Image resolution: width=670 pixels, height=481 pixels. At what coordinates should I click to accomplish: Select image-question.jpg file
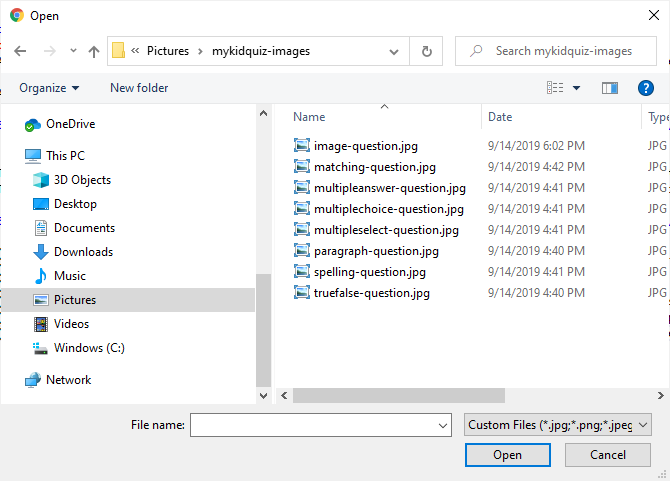pyautogui.click(x=365, y=146)
